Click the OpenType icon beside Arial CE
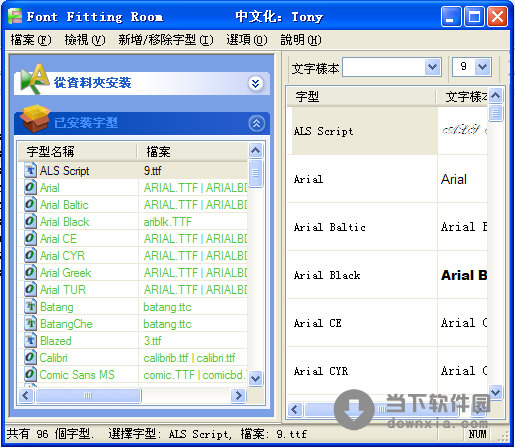This screenshot has width=515, height=448. coord(30,238)
